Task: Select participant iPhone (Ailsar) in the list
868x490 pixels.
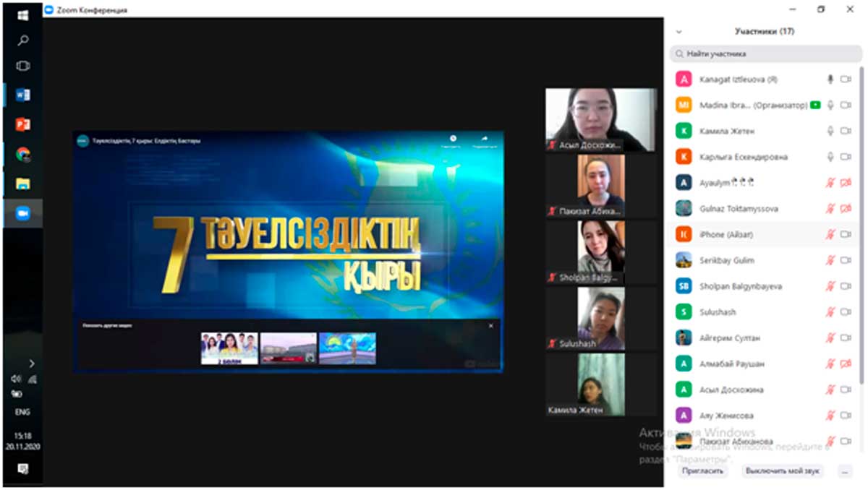Action: pos(727,235)
